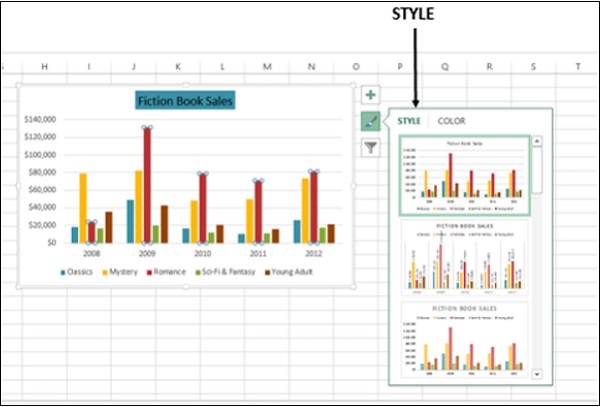Image resolution: width=600 pixels, height=407 pixels.
Task: Click the Fiction Book Sales chart title
Action: pos(186,100)
